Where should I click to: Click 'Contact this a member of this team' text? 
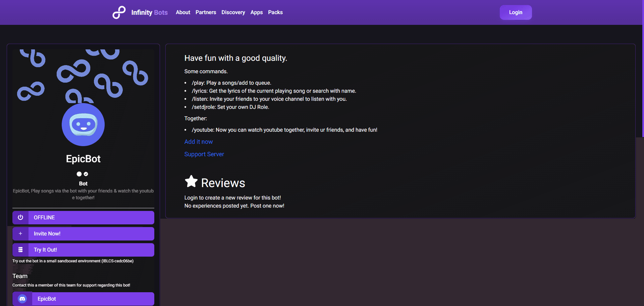[x=71, y=285]
